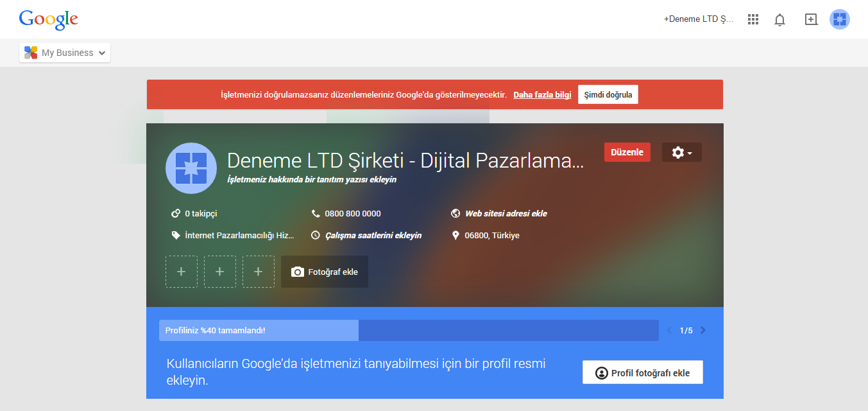
Task: Click the location pin icon
Action: (455, 235)
